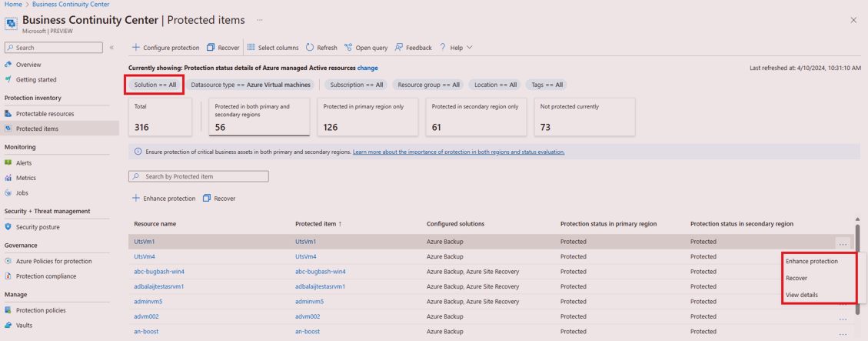This screenshot has width=868, height=341.
Task: Open Protectable resources inventory
Action: pos(45,114)
